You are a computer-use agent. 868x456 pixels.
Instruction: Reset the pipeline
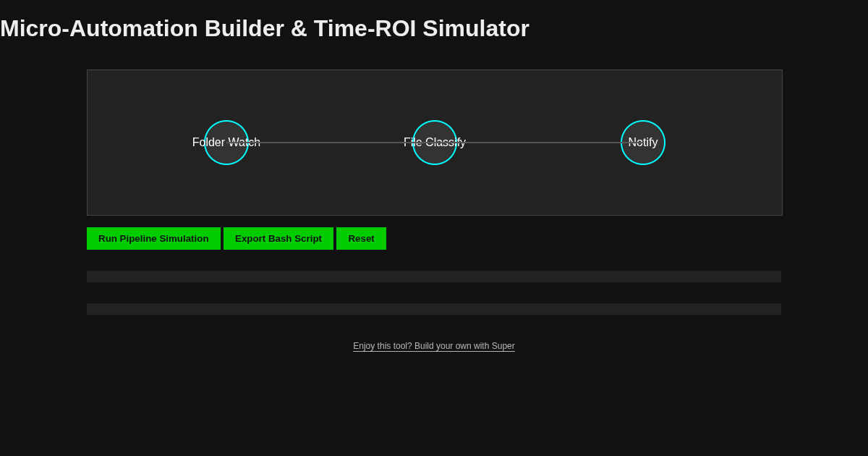tap(361, 239)
